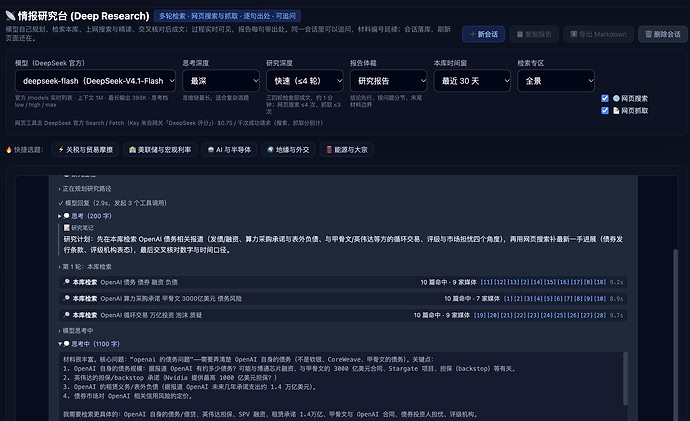Click the globe icon on 地缘与外交

pyautogui.click(x=271, y=150)
